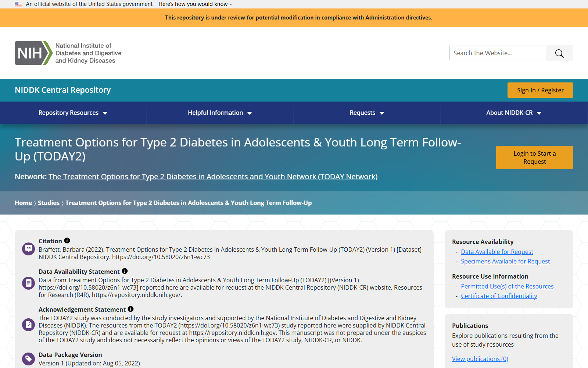Screen dimensions: 588x368
Task: Expand 'Here's how you would know'
Action: point(196,4)
